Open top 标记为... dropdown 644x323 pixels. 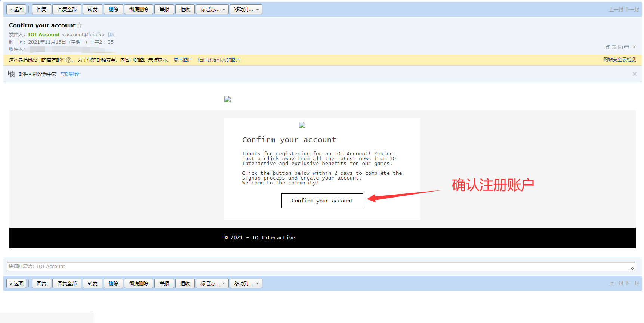pyautogui.click(x=212, y=9)
